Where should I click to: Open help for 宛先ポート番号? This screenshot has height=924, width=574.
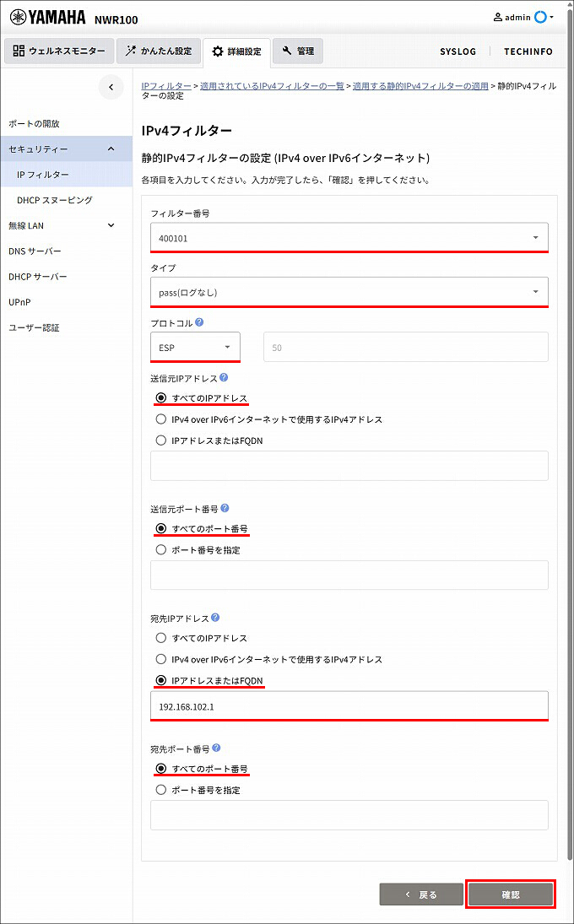(216, 748)
